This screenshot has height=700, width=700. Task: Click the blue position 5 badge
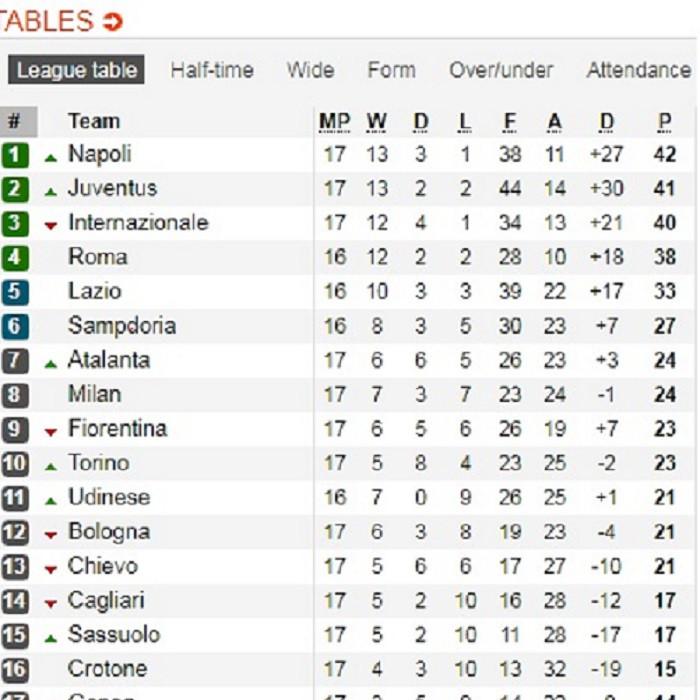15,291
